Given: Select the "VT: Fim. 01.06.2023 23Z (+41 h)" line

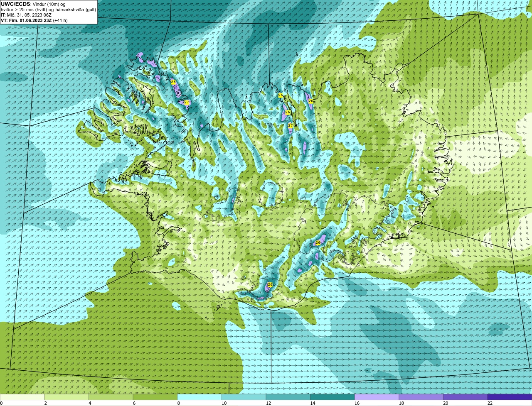Looking at the screenshot, I should click(x=34, y=20).
